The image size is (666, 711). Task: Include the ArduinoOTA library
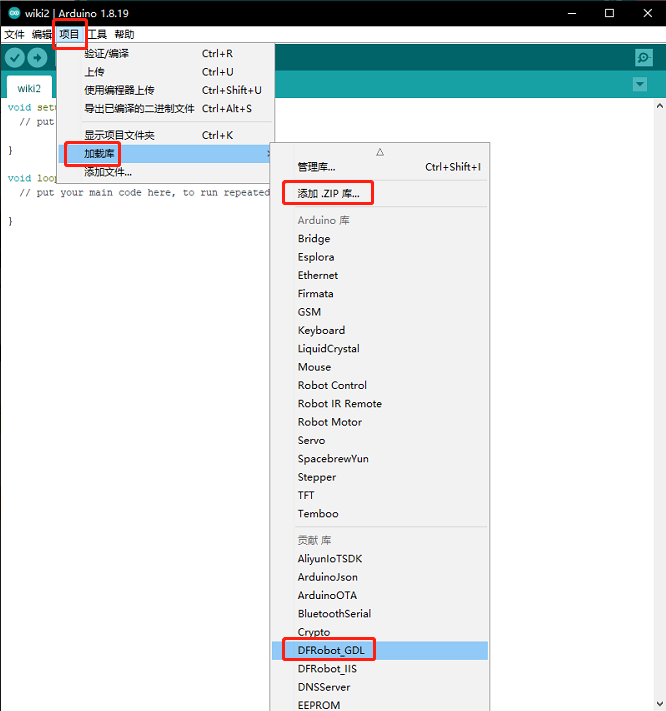(x=380, y=595)
